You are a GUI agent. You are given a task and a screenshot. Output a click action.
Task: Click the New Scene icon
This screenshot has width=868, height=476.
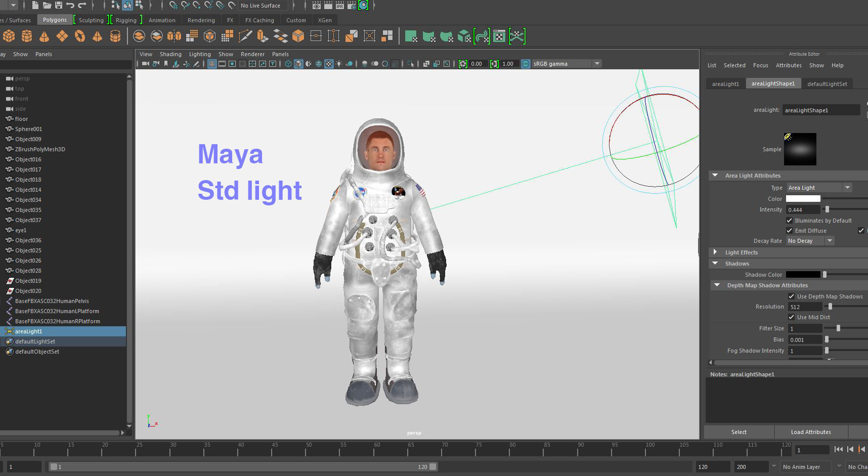coord(35,5)
